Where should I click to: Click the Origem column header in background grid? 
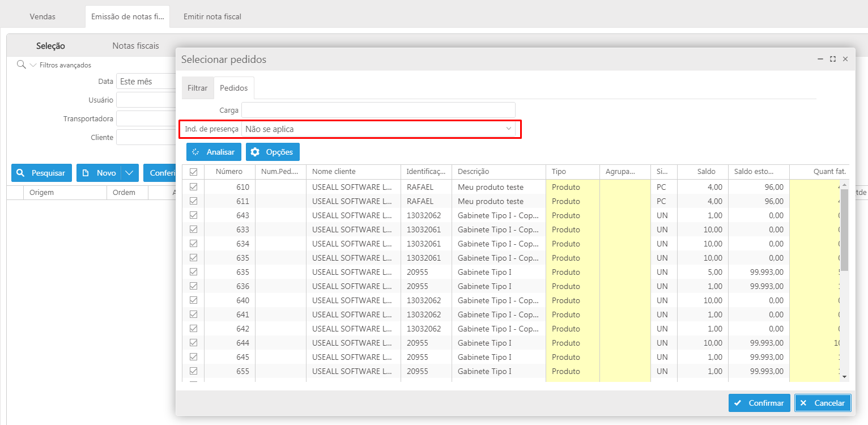64,193
